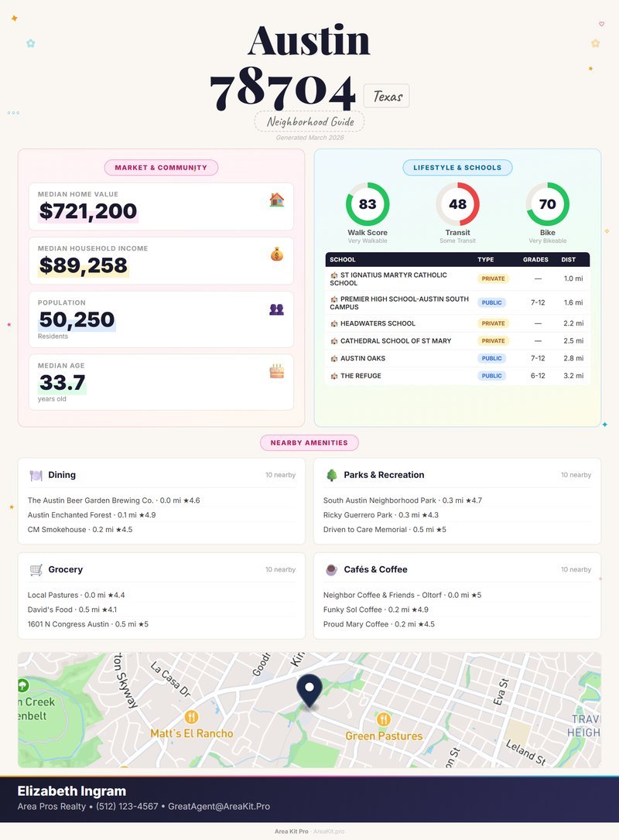Select the shopping cart Grocery icon
The image size is (619, 840).
(34, 569)
